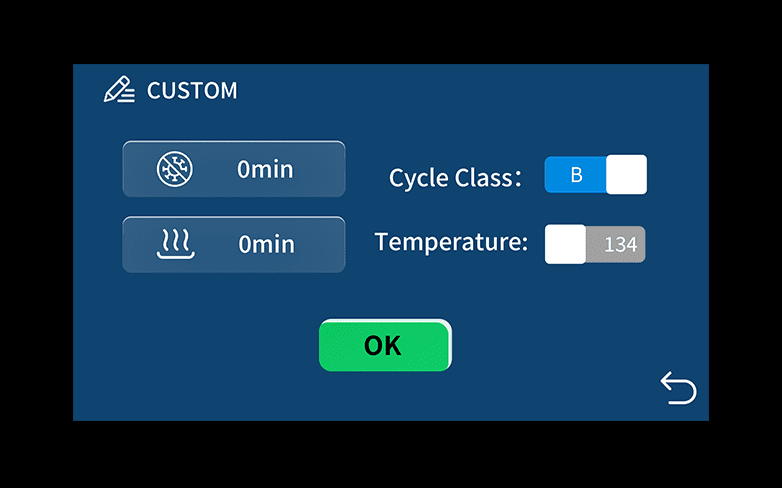The width and height of the screenshot is (782, 488).
Task: Select the sterilization time 0min value
Action: coord(265,169)
